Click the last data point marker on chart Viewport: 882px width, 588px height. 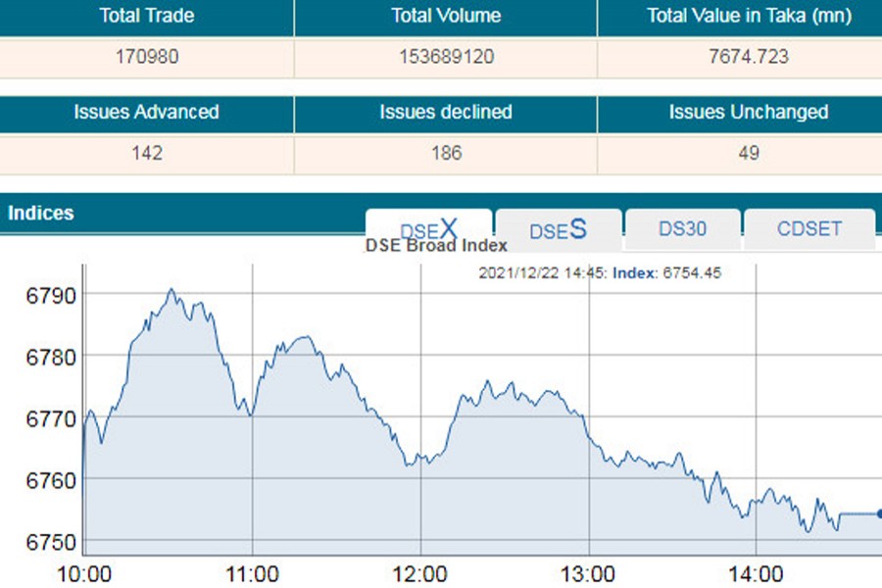(x=878, y=514)
